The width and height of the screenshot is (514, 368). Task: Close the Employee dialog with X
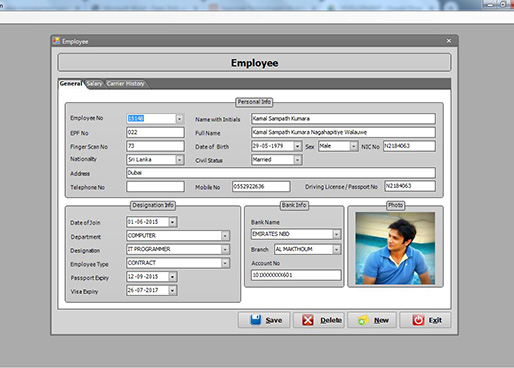click(449, 41)
